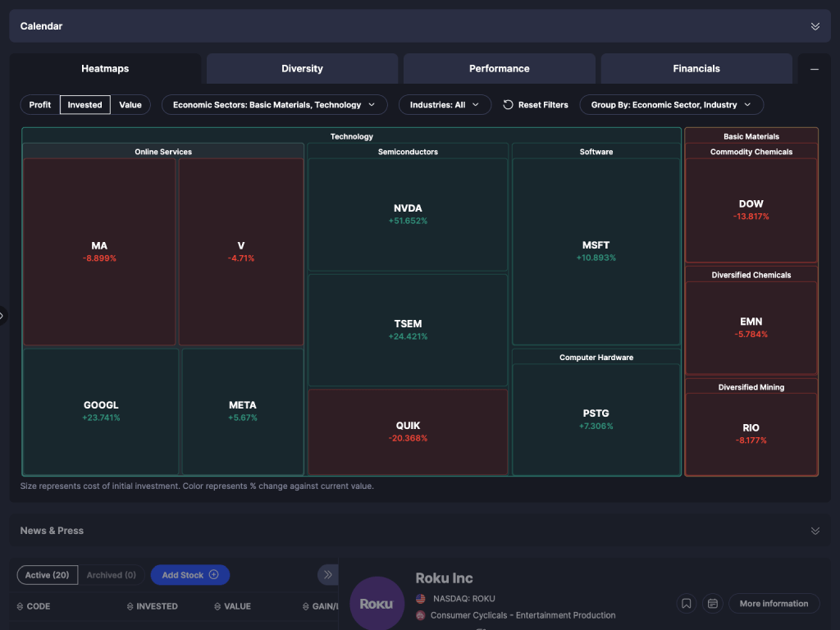Viewport: 840px width, 630px height.
Task: Open the Performance tab
Action: 500,69
